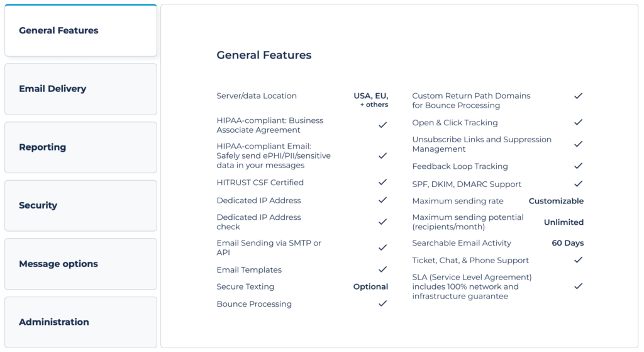Click the Email Templates checkmark icon
Viewport: 644px width, 352px height.
[x=382, y=270]
